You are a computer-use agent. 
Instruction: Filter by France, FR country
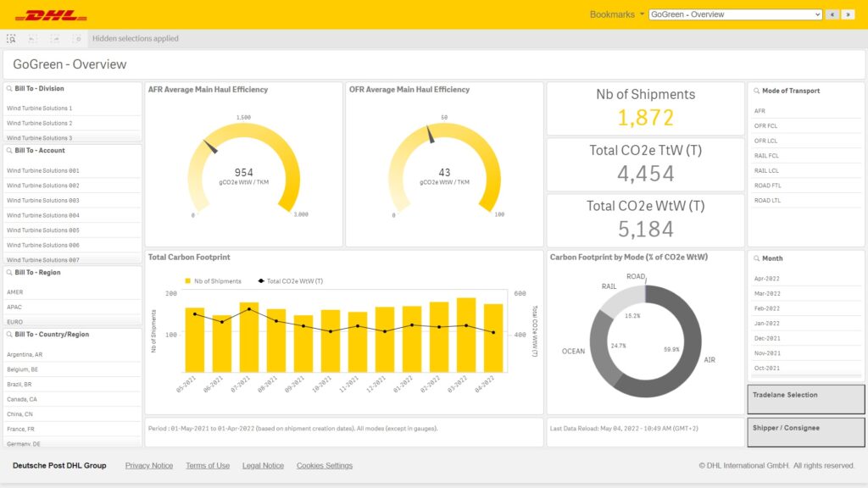click(x=73, y=430)
